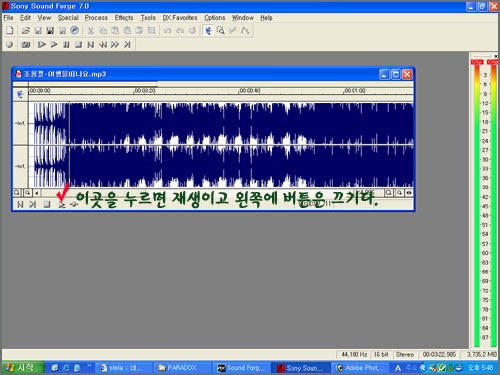The height and width of the screenshot is (375, 500).
Task: Select the Envelope tool icon
Action: point(245,31)
